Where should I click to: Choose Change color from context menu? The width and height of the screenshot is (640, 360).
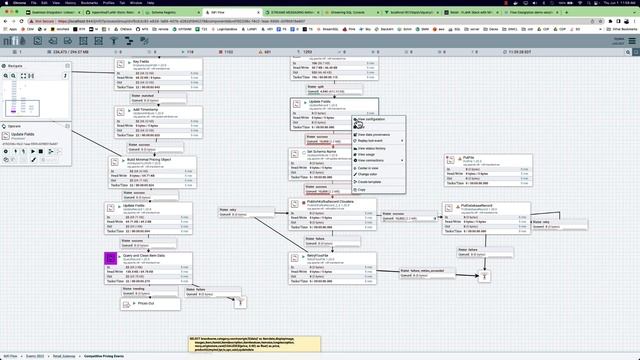point(378,174)
